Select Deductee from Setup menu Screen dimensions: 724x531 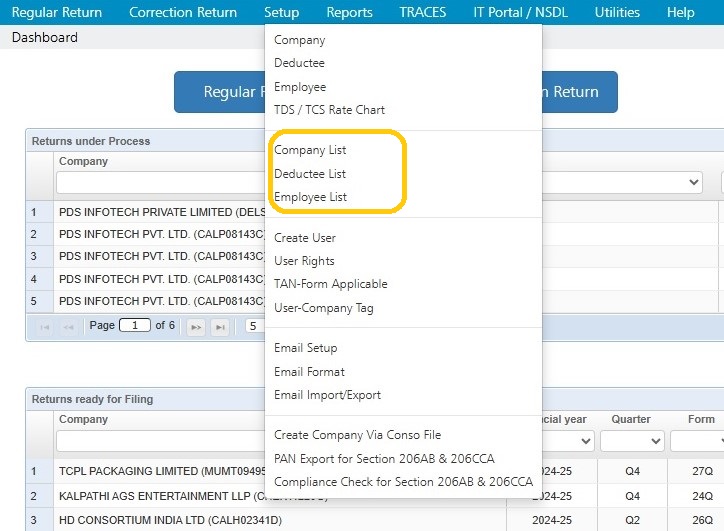[x=299, y=63]
